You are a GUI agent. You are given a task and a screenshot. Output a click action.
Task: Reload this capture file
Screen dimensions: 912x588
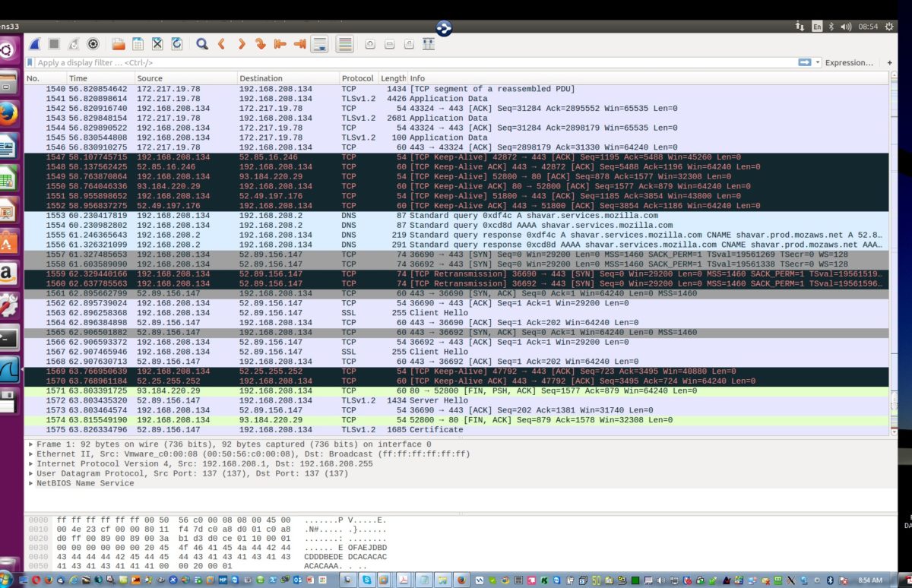coord(179,43)
